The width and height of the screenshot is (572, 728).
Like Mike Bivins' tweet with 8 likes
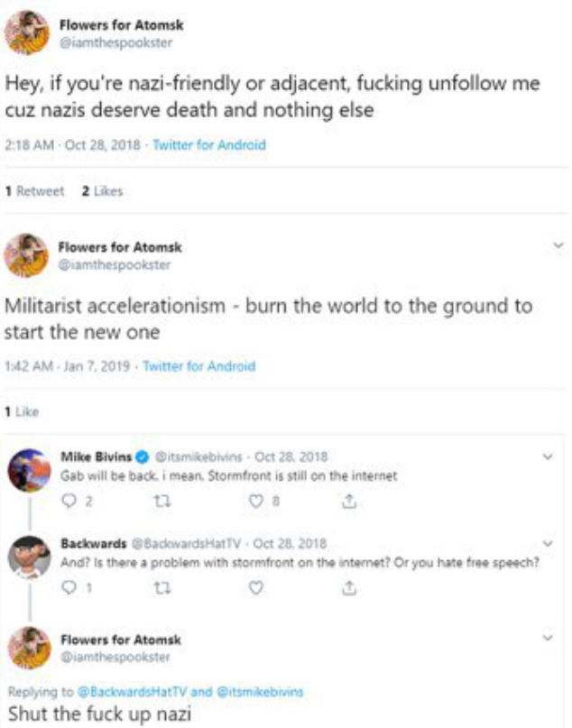[x=256, y=503]
